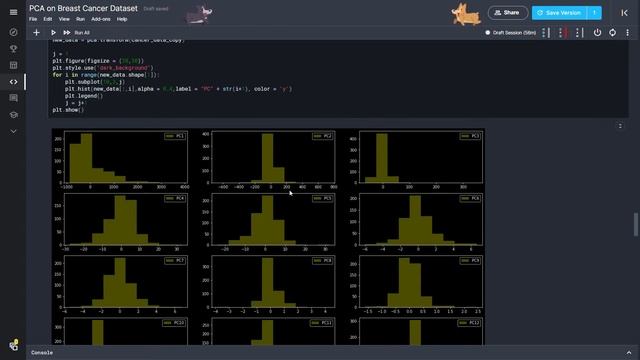The image size is (640, 360).
Task: Open the hamburger navigation menu
Action: (13, 12)
